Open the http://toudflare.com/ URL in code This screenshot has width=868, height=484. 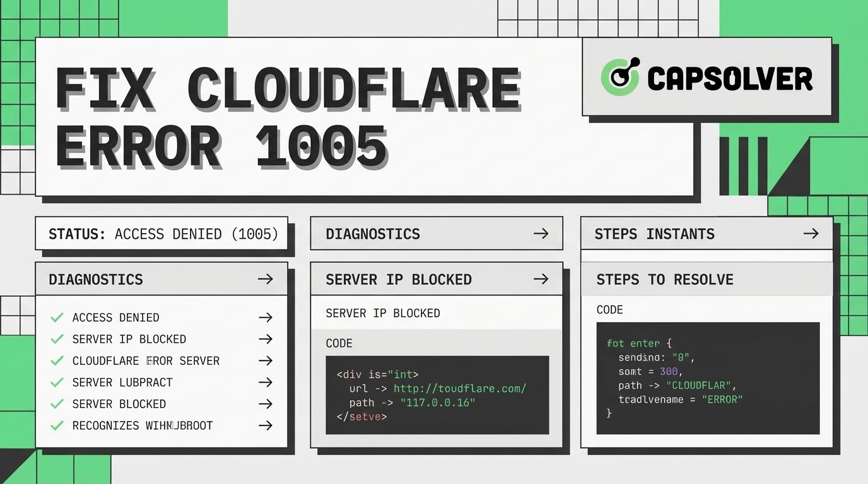tap(459, 388)
